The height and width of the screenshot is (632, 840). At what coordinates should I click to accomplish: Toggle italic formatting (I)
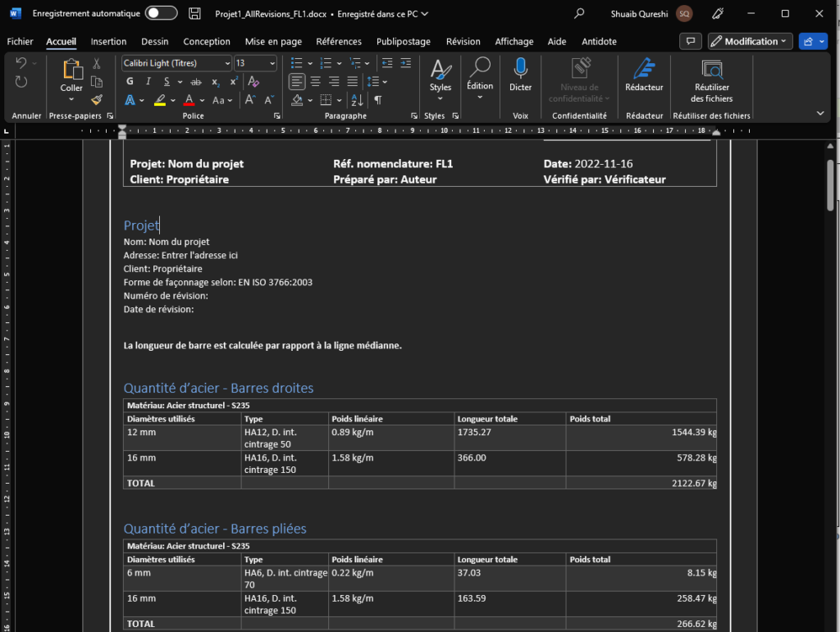[x=148, y=82]
